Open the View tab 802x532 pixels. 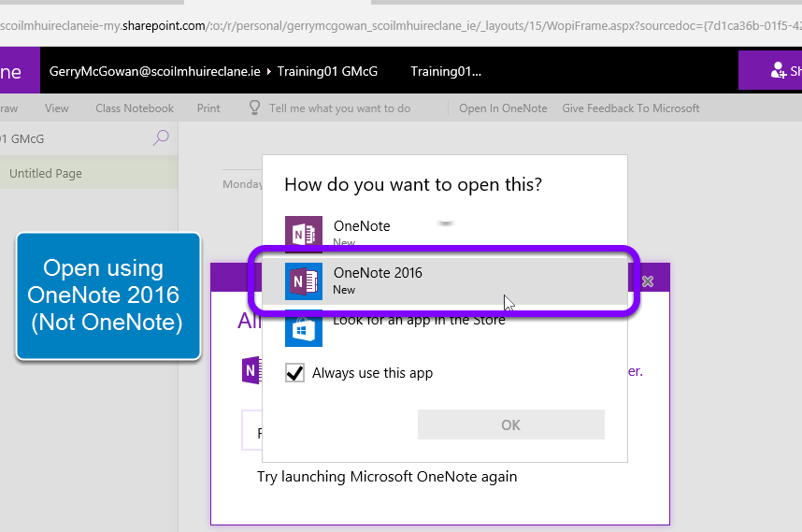56,108
